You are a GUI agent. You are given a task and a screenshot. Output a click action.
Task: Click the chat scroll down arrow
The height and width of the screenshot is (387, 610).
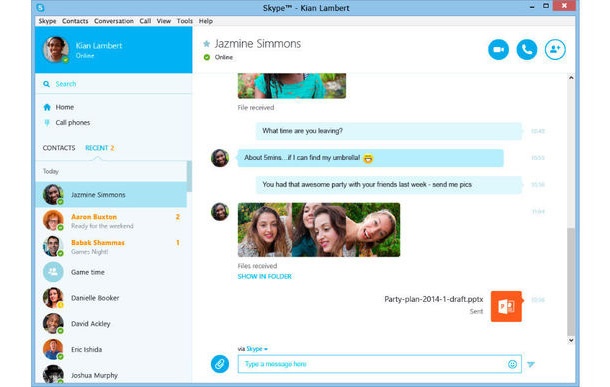(x=571, y=340)
